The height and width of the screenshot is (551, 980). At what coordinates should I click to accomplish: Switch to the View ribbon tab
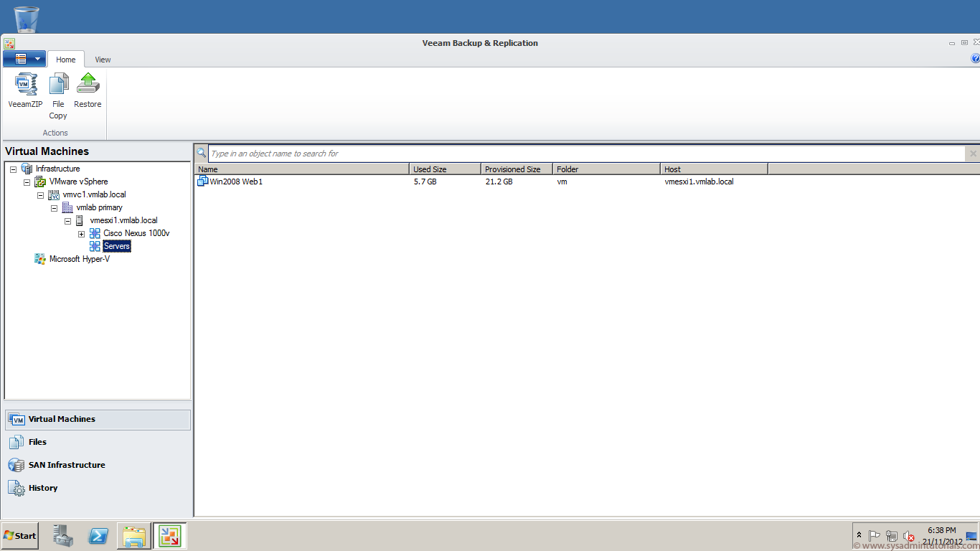coord(103,60)
